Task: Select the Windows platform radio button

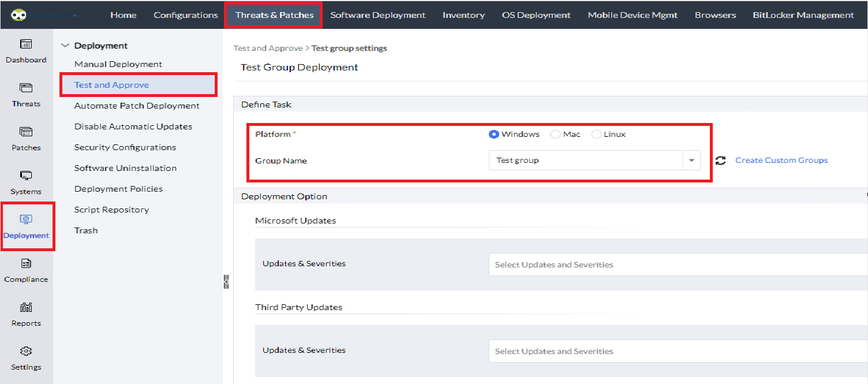Action: [x=493, y=135]
